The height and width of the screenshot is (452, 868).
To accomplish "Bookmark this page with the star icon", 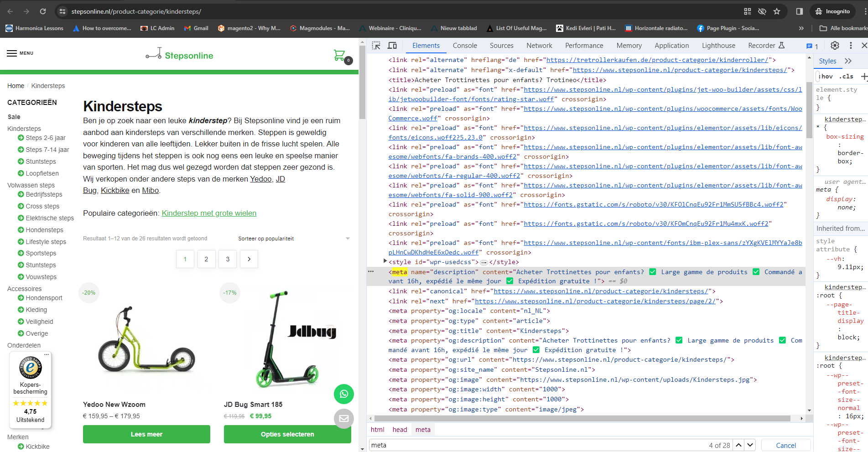I will point(777,11).
